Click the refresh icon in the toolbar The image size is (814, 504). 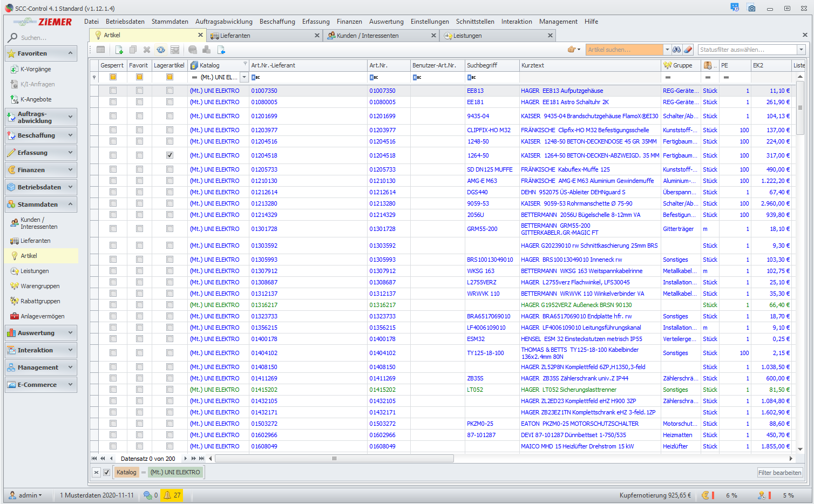(161, 50)
